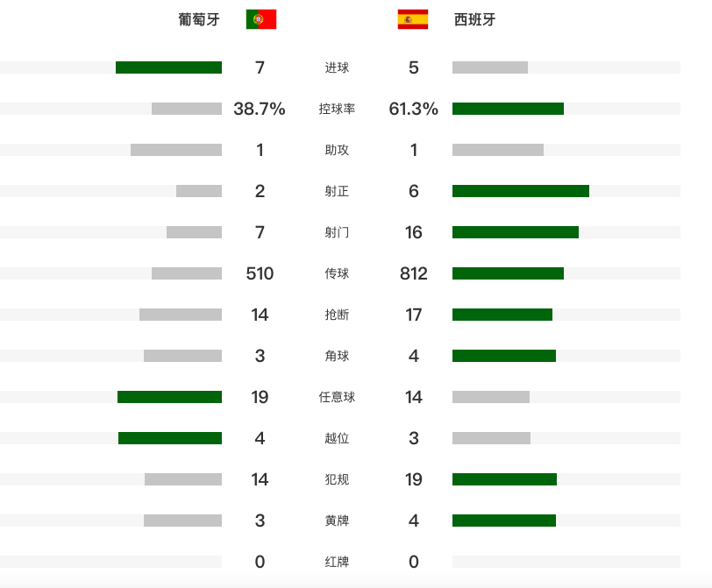Click the Portugal flag icon

pyautogui.click(x=261, y=19)
